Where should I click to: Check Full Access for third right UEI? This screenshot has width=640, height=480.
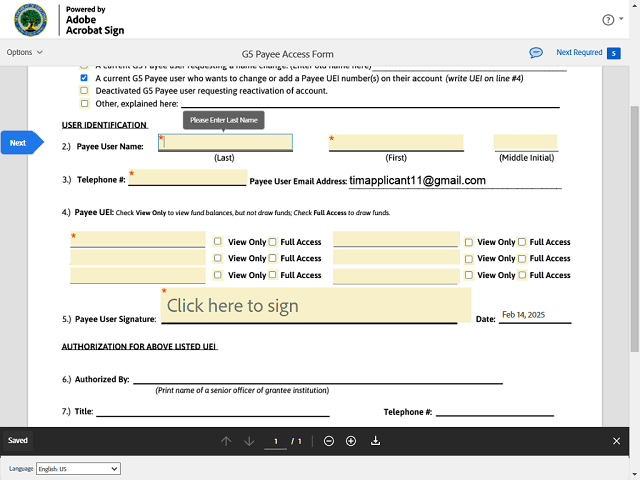coord(522,275)
